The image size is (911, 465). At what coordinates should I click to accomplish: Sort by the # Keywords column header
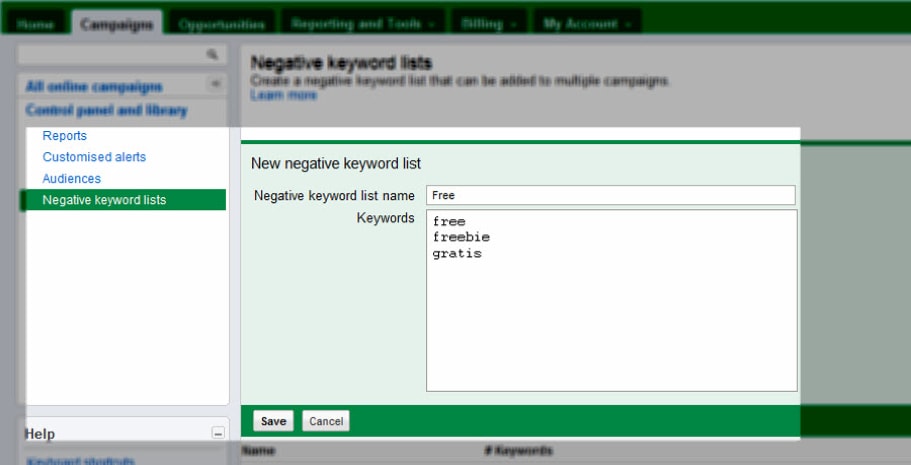(x=518, y=450)
